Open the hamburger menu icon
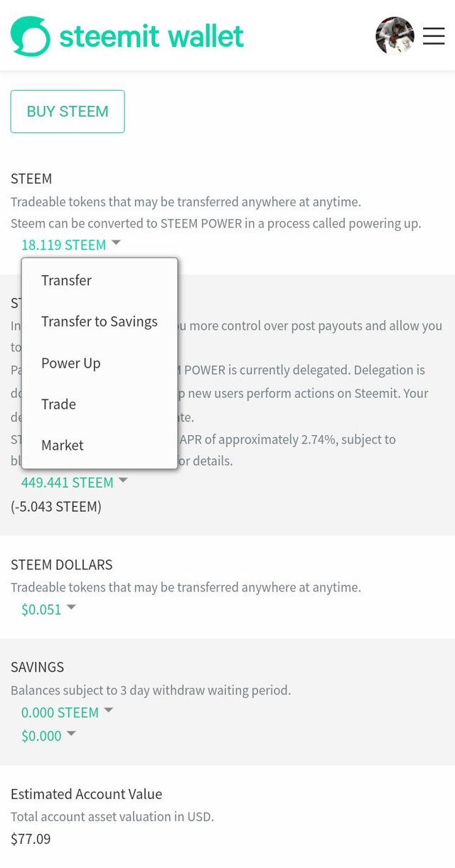This screenshot has height=868, width=455. click(434, 36)
